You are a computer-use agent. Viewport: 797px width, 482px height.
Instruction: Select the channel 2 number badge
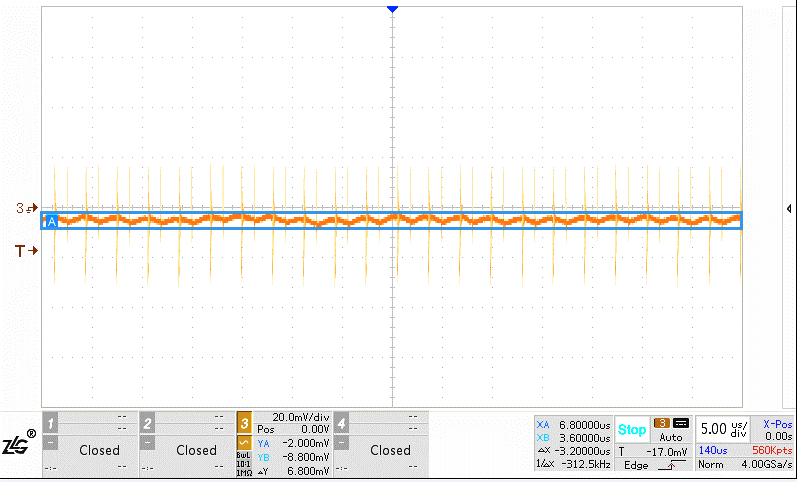147,423
